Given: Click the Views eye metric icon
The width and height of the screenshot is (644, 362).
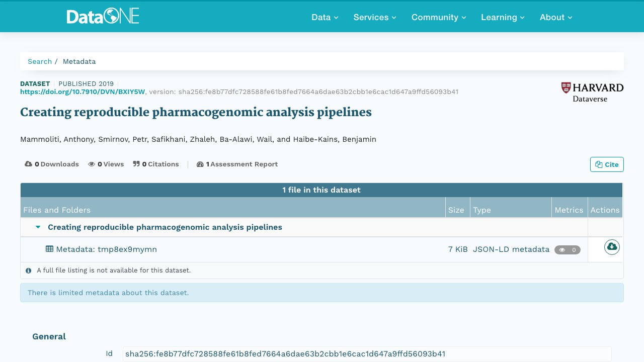Looking at the screenshot, I should (x=92, y=164).
